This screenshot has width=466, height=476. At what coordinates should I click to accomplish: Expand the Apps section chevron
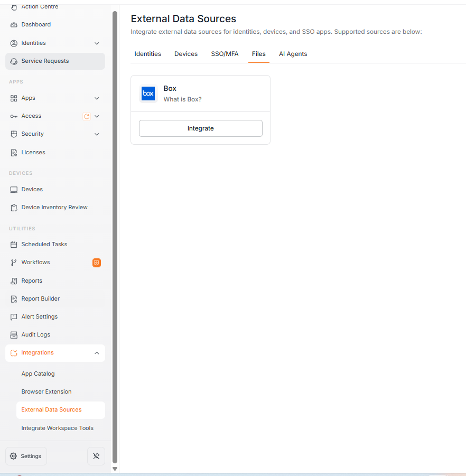point(97,98)
